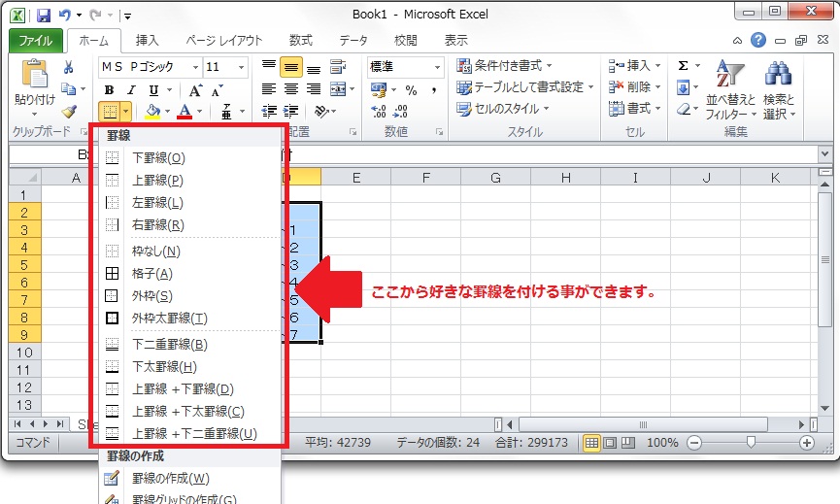The image size is (840, 504).
Task: Apply the red font color A
Action: (x=185, y=112)
